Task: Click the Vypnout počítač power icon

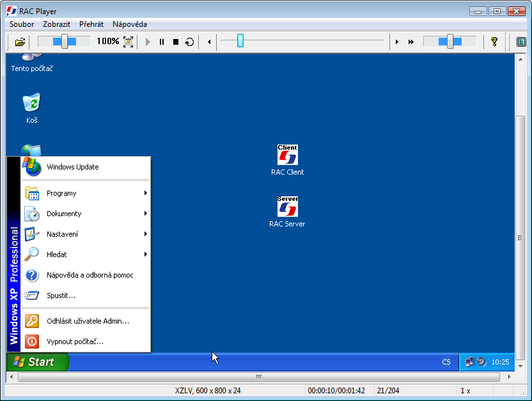Action: 32,342
